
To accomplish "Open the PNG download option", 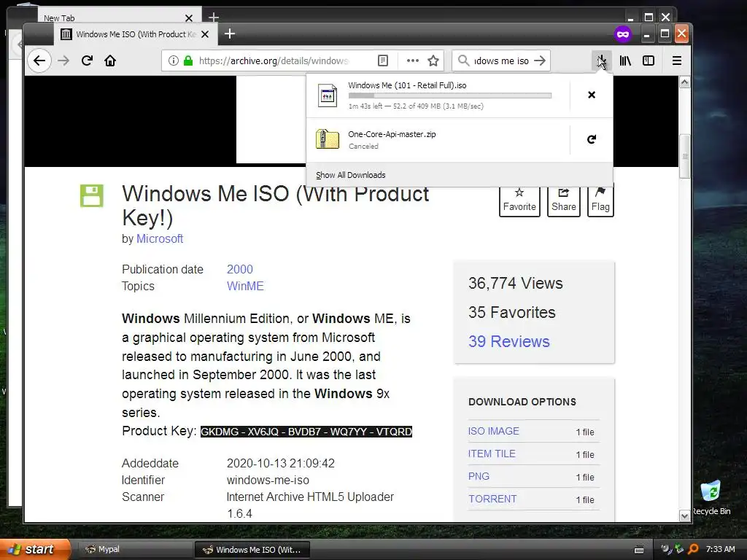I will (479, 476).
